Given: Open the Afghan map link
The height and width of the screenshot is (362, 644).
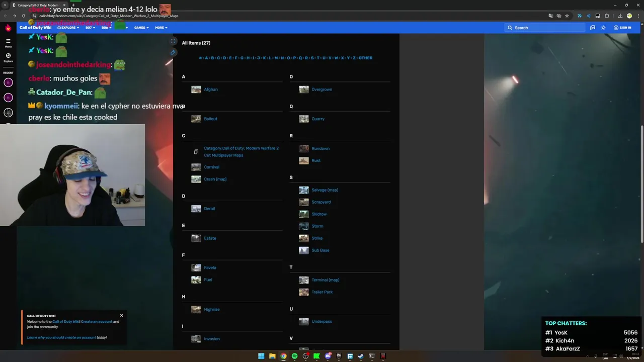Looking at the screenshot, I should [211, 89].
